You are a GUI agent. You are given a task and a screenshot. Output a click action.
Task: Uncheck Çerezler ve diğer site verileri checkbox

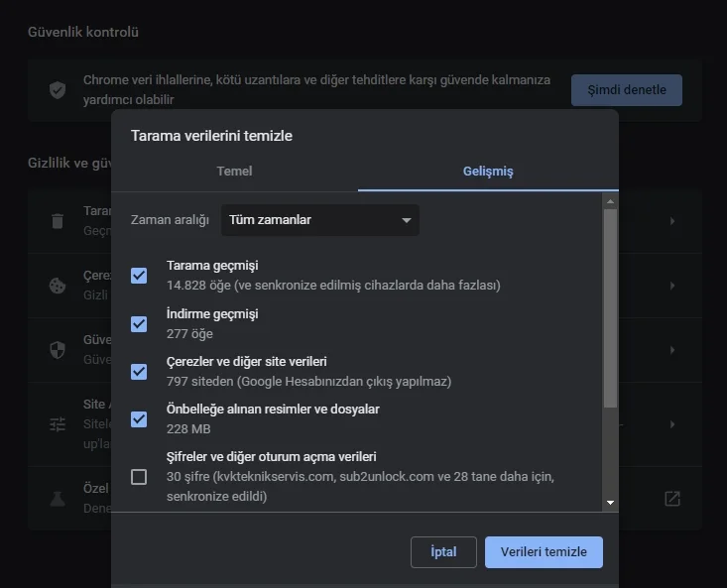click(x=139, y=371)
